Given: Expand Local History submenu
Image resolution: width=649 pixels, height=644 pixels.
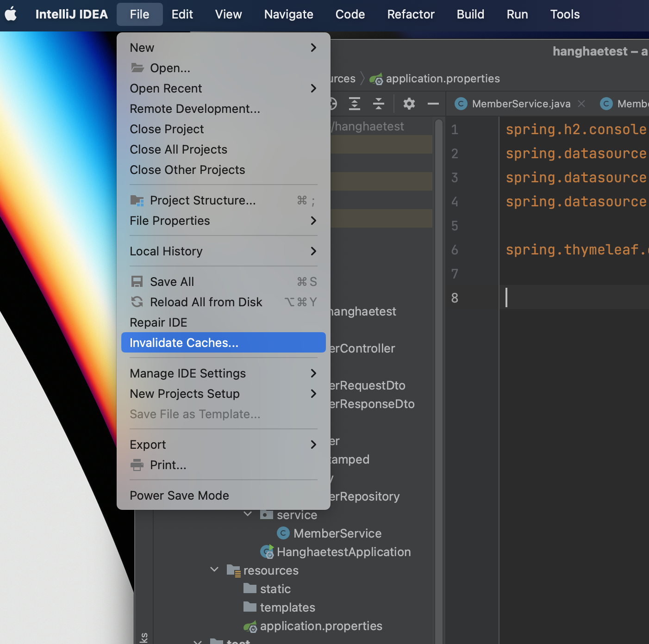Looking at the screenshot, I should (224, 251).
